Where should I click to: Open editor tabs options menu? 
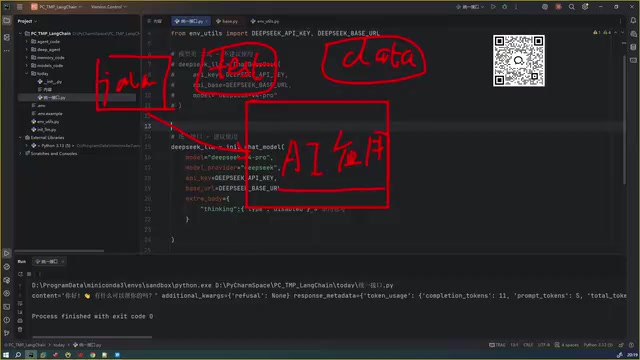(x=620, y=21)
